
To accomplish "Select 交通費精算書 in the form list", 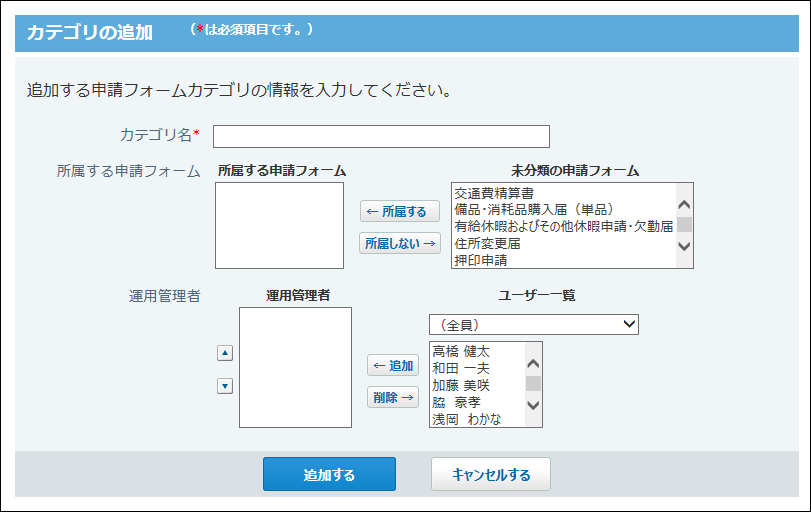I will pyautogui.click(x=494, y=193).
